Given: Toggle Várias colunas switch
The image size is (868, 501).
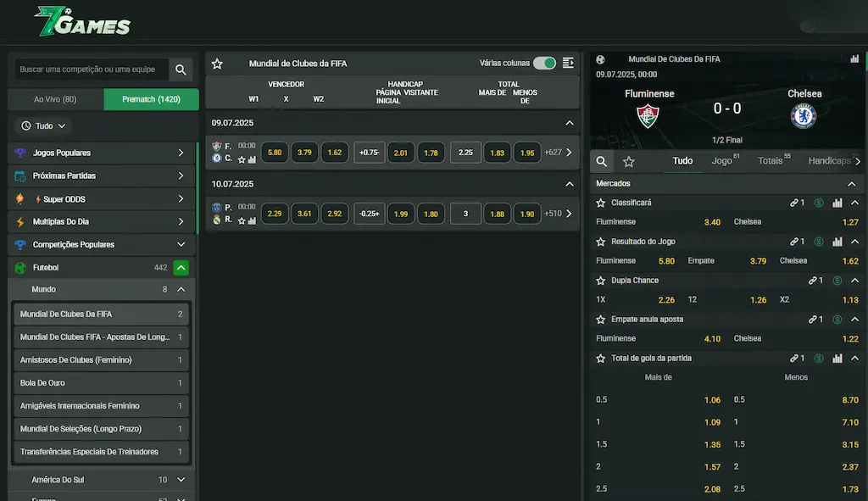Looking at the screenshot, I should click(544, 63).
